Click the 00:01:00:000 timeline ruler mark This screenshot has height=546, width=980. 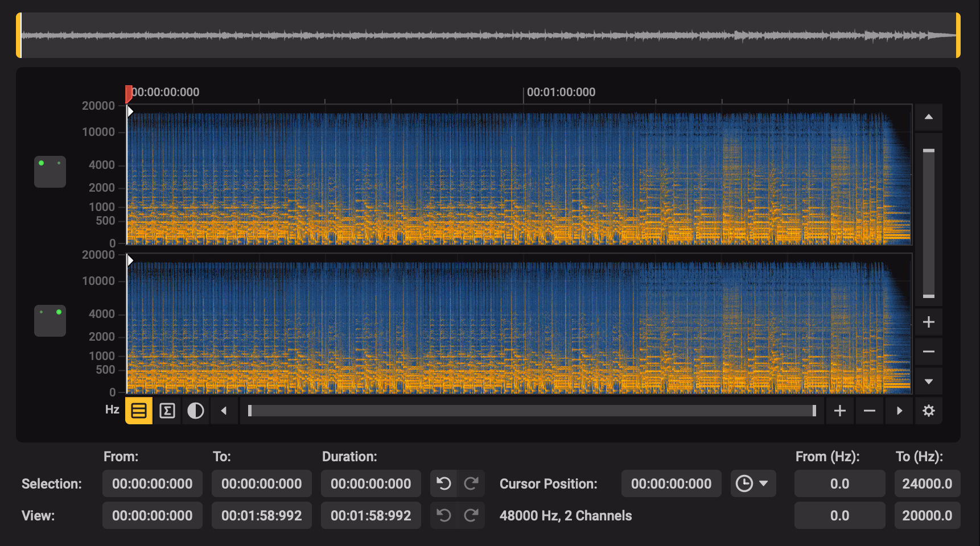561,92
